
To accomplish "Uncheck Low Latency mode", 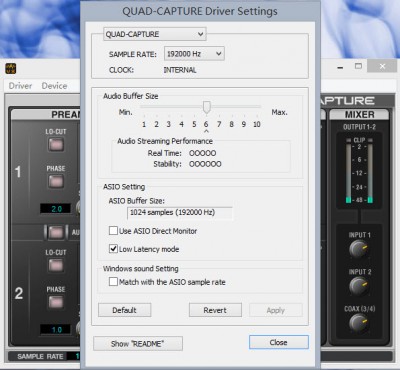I will [x=113, y=249].
